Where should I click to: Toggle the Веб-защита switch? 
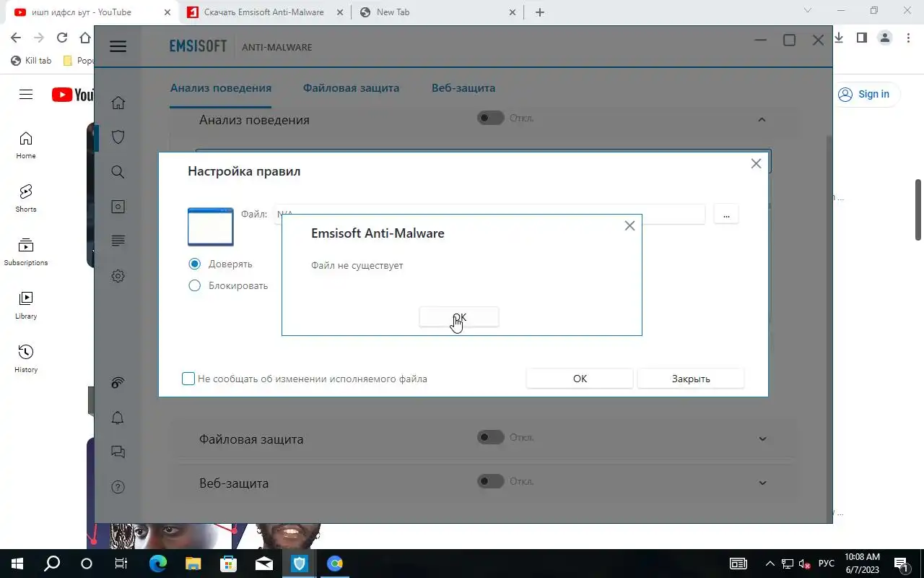pos(490,481)
